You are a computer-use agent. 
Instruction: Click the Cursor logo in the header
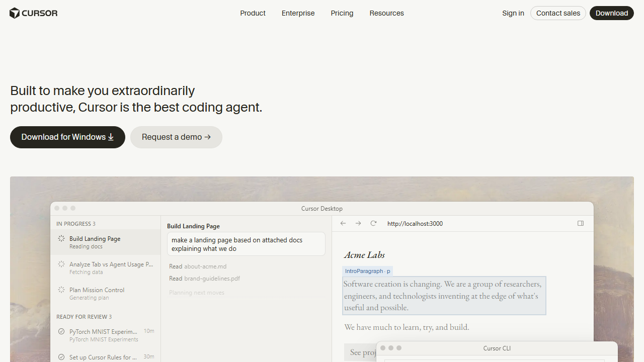tap(34, 13)
